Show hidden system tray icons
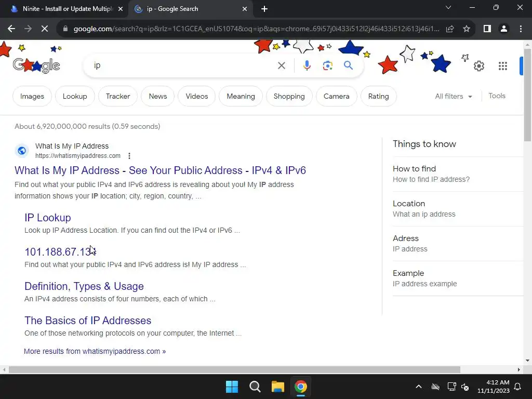Image resolution: width=532 pixels, height=399 pixels. (x=419, y=387)
